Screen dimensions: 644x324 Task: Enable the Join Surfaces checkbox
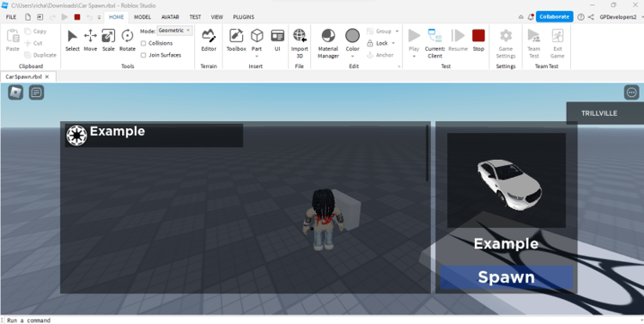coord(143,55)
